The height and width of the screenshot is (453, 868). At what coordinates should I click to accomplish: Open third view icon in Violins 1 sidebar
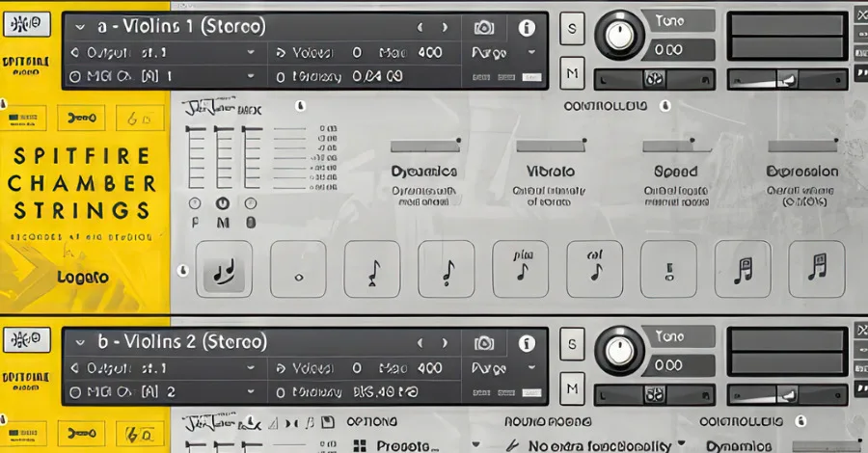coord(140,118)
